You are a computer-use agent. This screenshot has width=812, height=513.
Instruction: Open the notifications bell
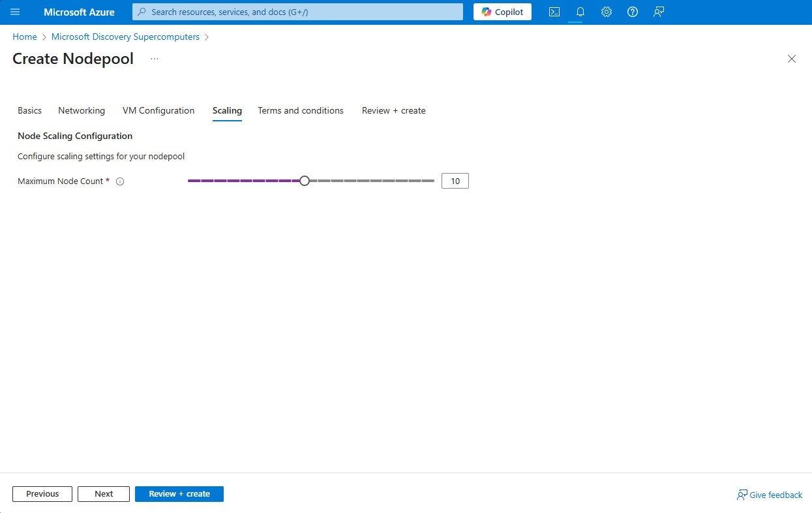click(580, 12)
